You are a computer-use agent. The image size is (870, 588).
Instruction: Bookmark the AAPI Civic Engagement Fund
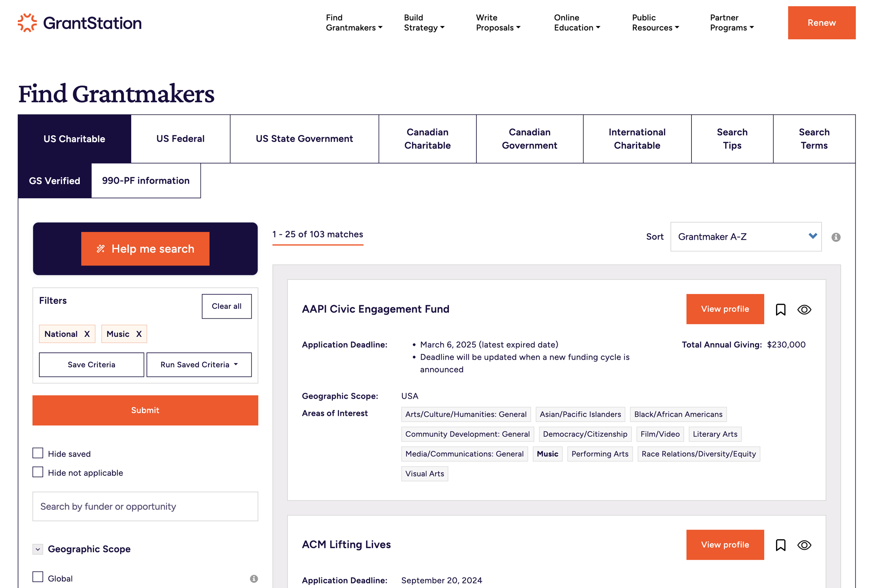[x=780, y=310]
